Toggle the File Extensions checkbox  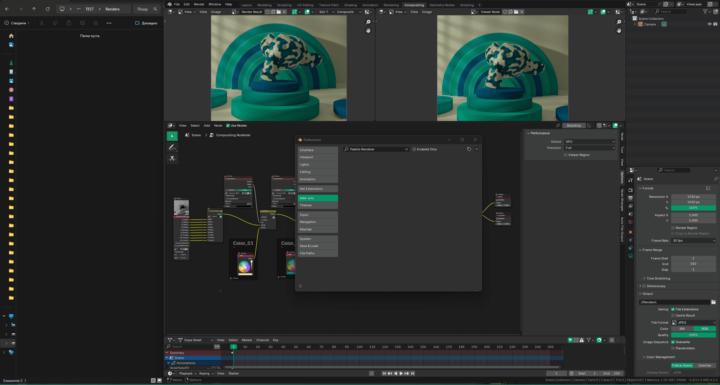click(x=673, y=310)
